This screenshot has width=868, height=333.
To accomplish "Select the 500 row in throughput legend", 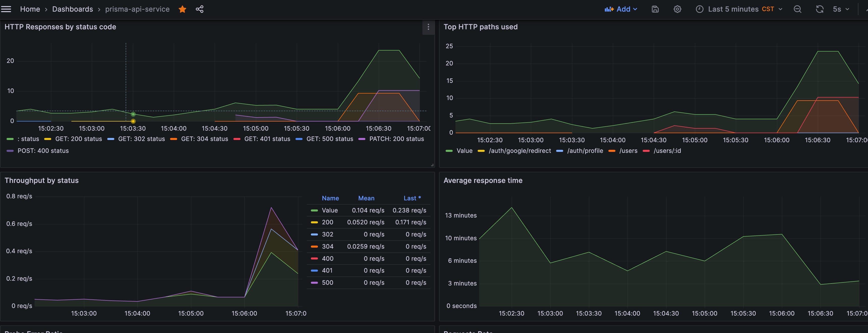I will (369, 283).
